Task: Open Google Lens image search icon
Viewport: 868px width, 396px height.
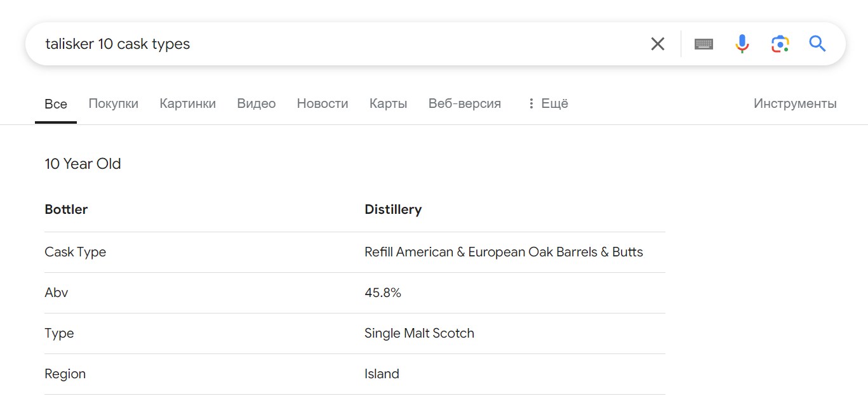Action: coord(780,44)
